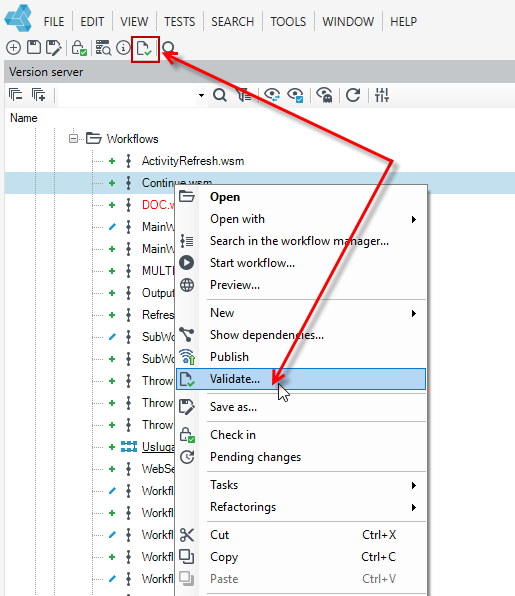Screen dimensions: 515x596
Task: Toggle the eye with ghost icon
Action: pyautogui.click(x=324, y=95)
